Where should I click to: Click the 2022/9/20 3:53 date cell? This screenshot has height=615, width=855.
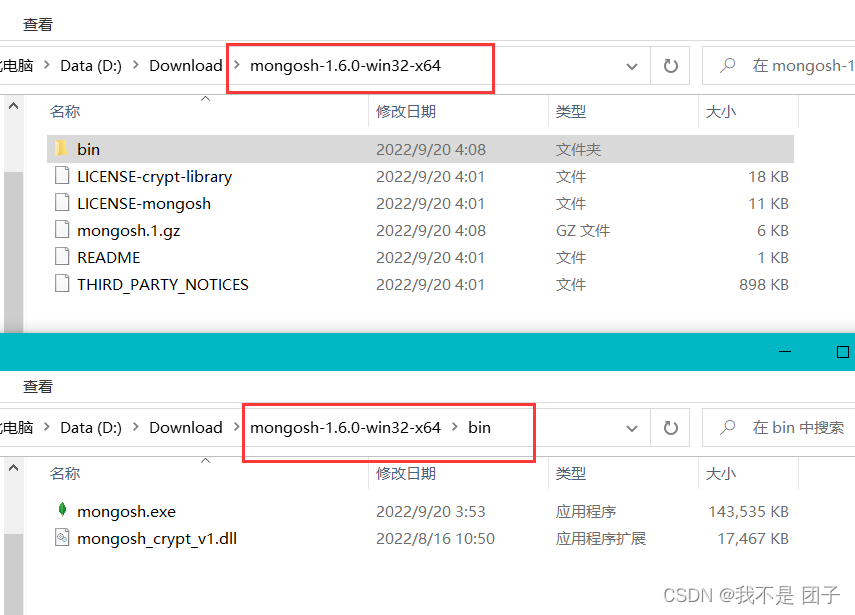tap(431, 511)
